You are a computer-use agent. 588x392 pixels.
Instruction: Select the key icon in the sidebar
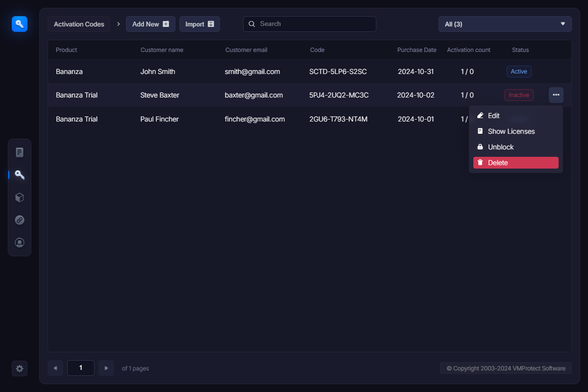[x=20, y=175]
